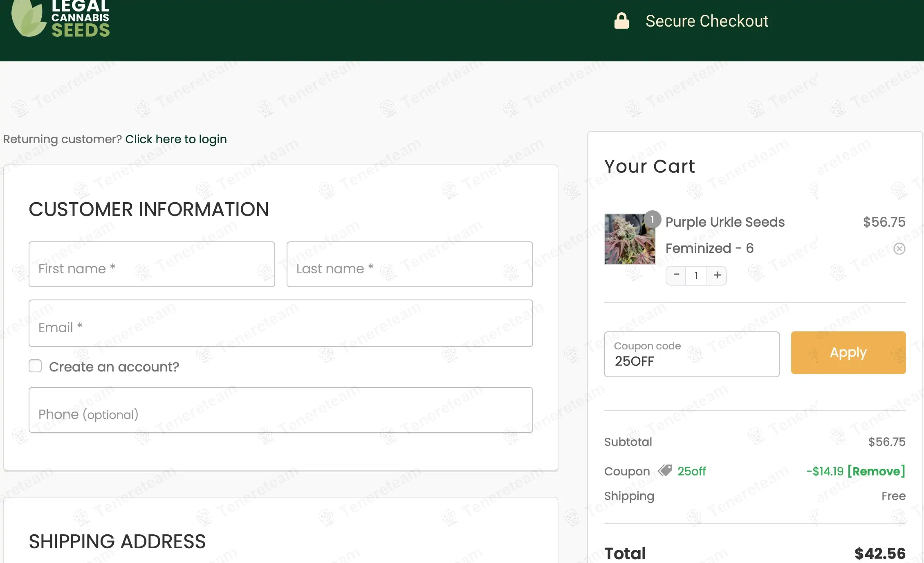Tick the Create an account checkbox
The image size is (924, 563).
click(x=35, y=366)
